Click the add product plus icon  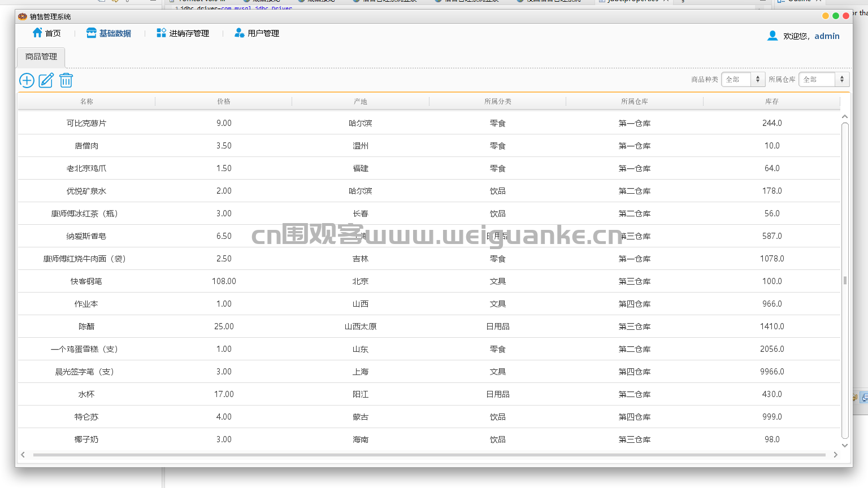(x=27, y=80)
